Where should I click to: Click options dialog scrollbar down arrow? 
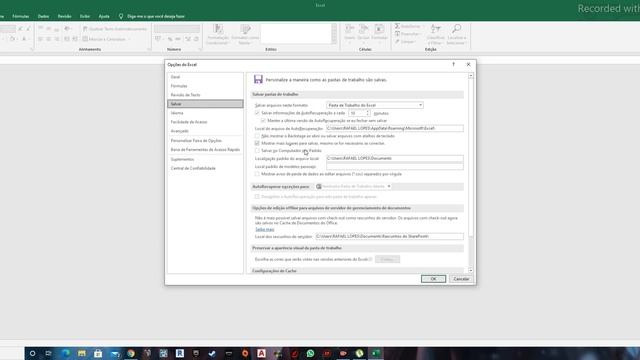(471, 270)
